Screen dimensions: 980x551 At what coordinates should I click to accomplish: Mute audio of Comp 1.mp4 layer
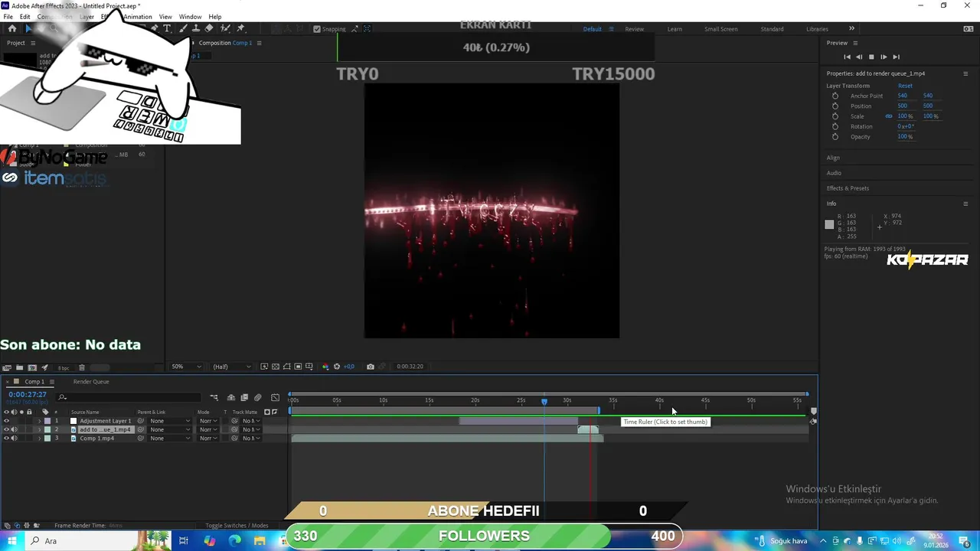pyautogui.click(x=14, y=439)
